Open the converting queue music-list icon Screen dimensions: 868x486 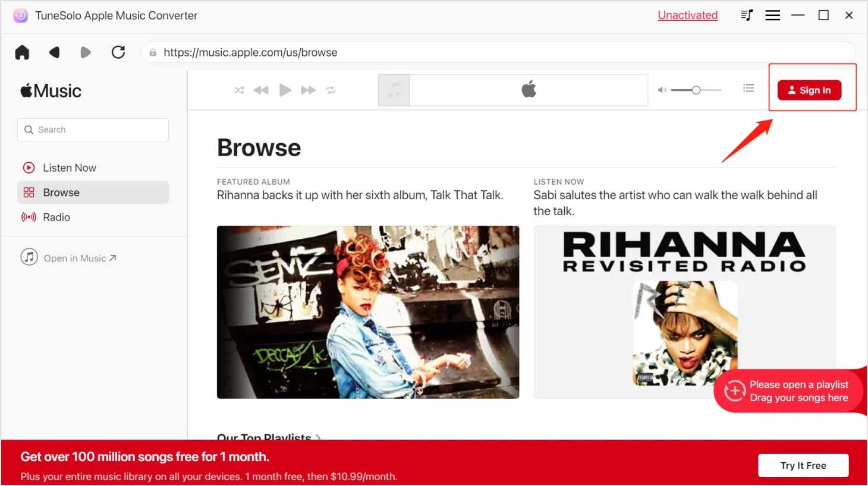click(x=747, y=15)
